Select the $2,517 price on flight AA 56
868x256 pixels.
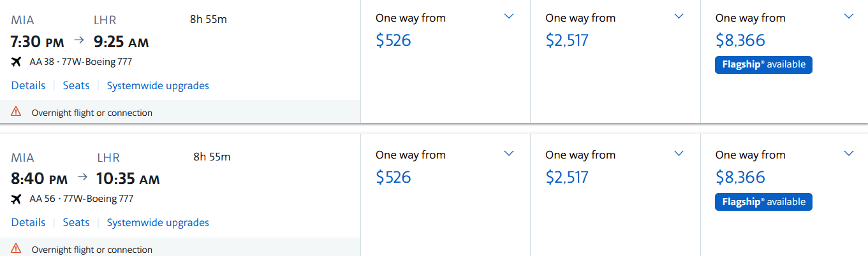pos(567,177)
